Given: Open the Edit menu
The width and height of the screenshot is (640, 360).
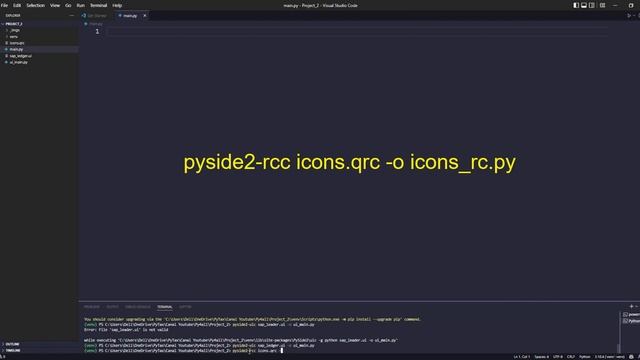Looking at the screenshot, I should pos(17,5).
